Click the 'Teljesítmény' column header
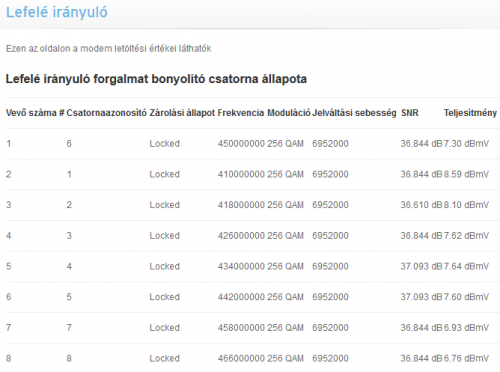This screenshot has height=372, width=500. coord(470,113)
